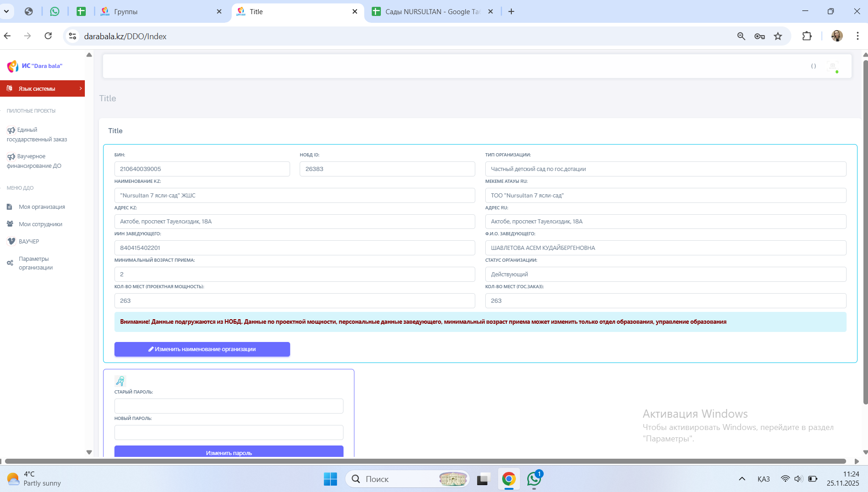Bookmark this page with the star

778,36
